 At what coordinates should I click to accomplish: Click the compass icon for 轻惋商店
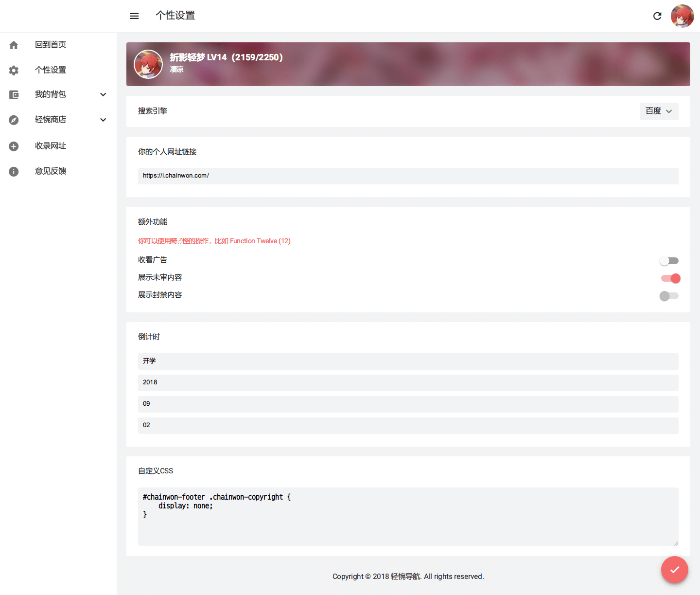pos(14,120)
